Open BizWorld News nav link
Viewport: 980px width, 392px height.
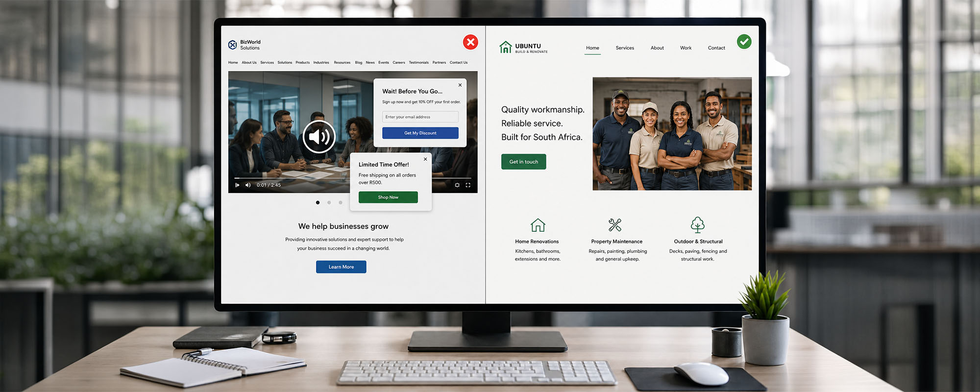click(370, 63)
